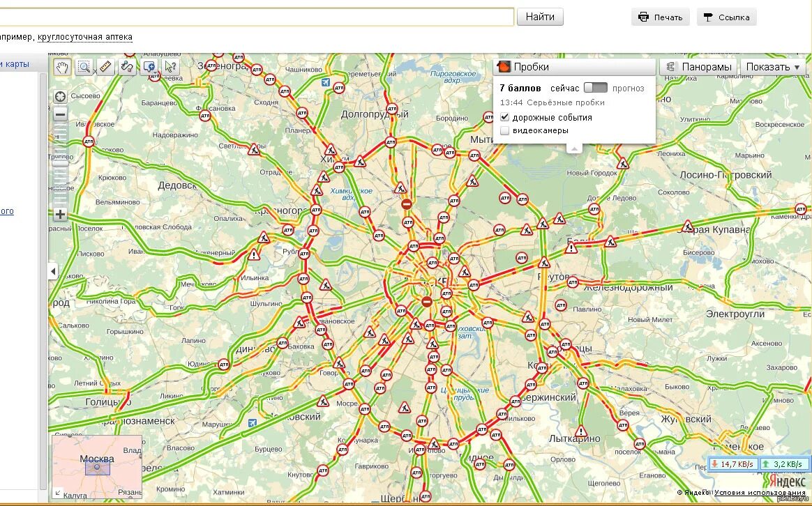Flip the сейчас/прогноз switch

(x=596, y=88)
